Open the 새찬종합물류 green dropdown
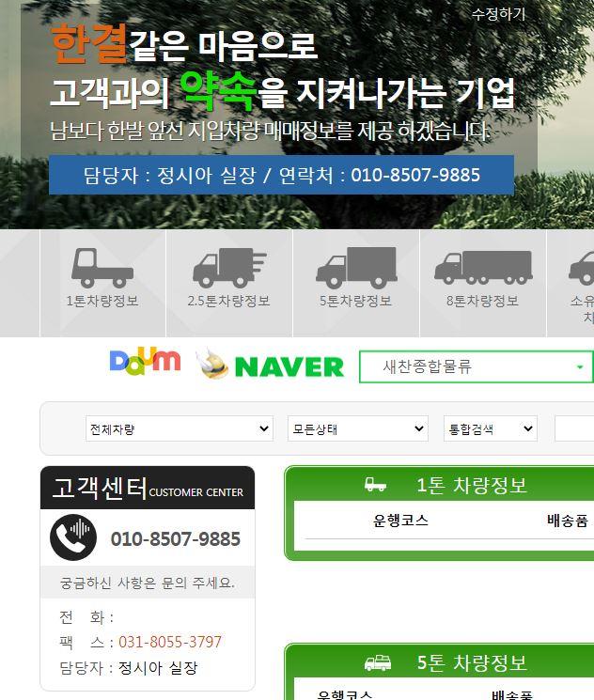The image size is (594, 700). (x=477, y=367)
